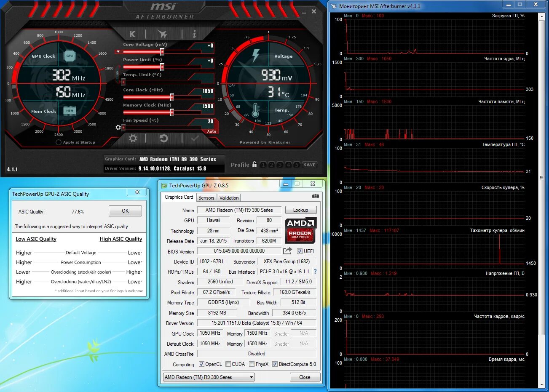Close the ASIC Quality dialog with X
The height and width of the screenshot is (392, 549).
tap(137, 192)
